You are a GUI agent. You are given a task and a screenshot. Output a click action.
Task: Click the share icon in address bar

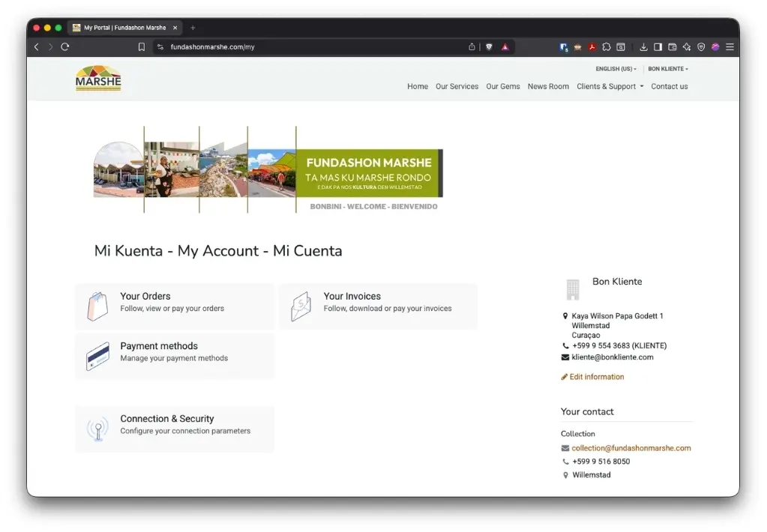click(472, 47)
